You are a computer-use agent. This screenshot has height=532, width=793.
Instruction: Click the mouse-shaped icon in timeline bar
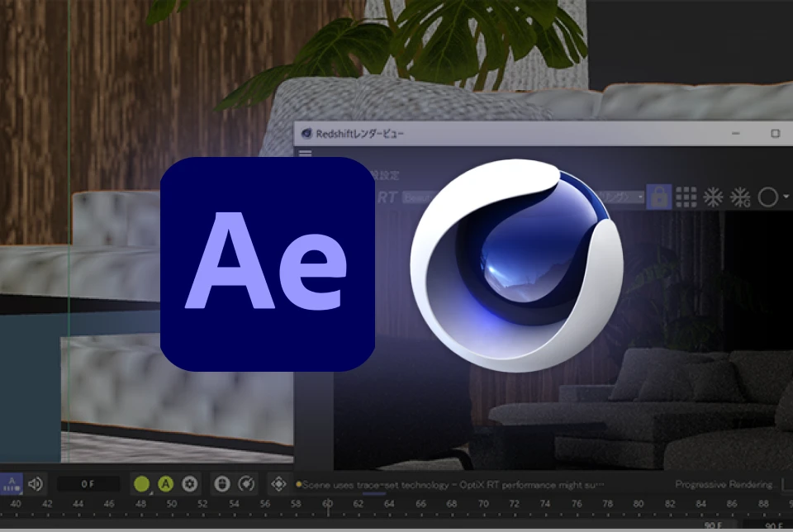pos(222,484)
